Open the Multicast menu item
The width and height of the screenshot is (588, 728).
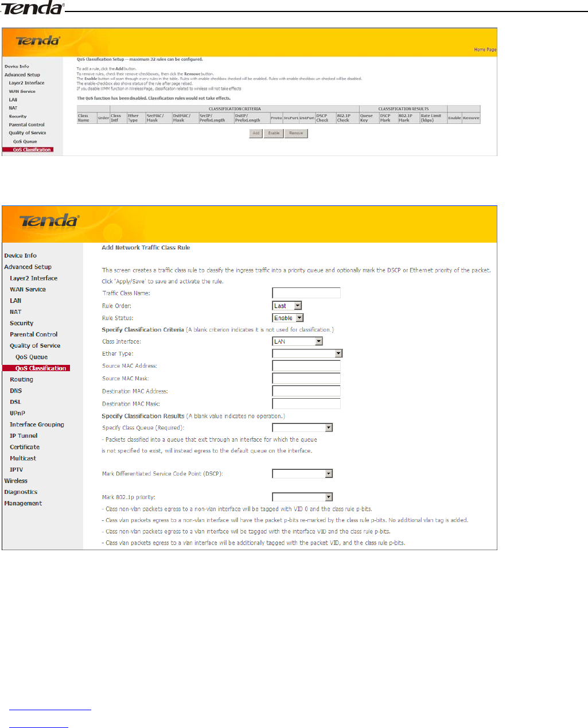[23, 459]
